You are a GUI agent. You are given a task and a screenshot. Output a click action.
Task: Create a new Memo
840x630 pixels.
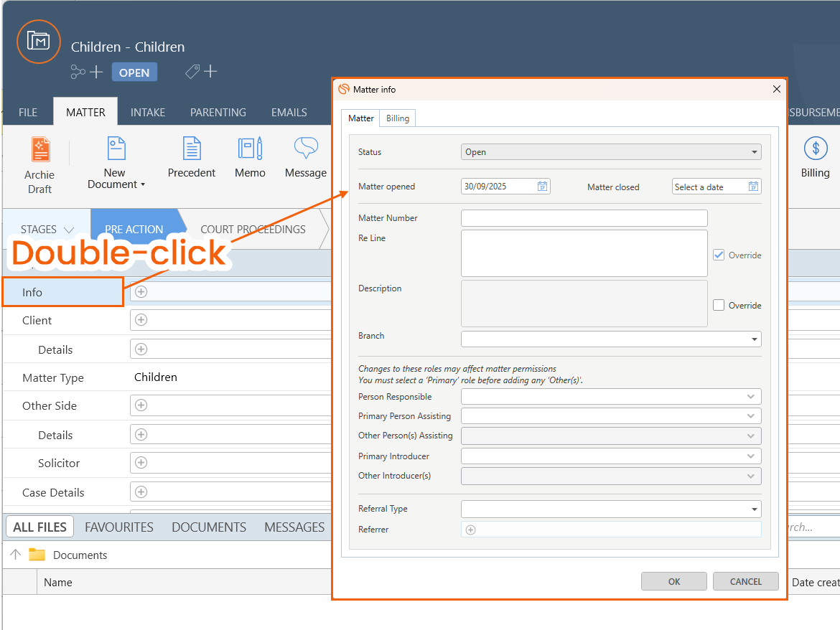[x=250, y=149]
